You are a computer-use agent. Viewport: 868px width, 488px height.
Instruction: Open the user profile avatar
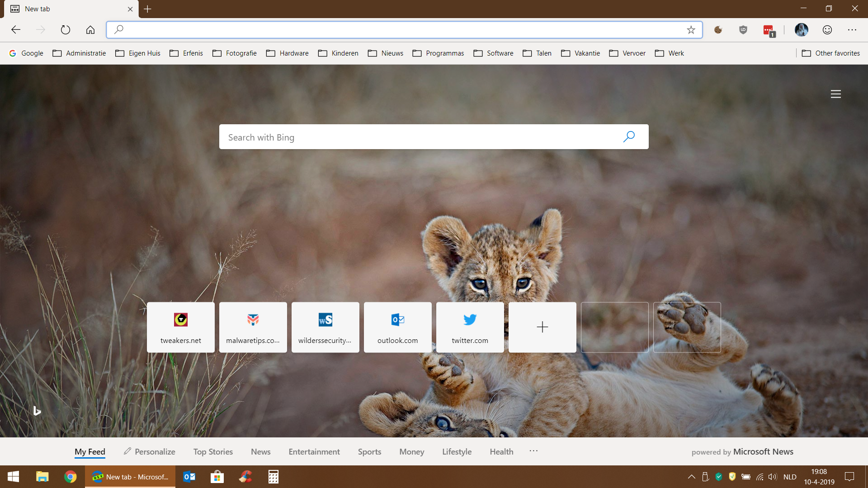[x=801, y=30]
